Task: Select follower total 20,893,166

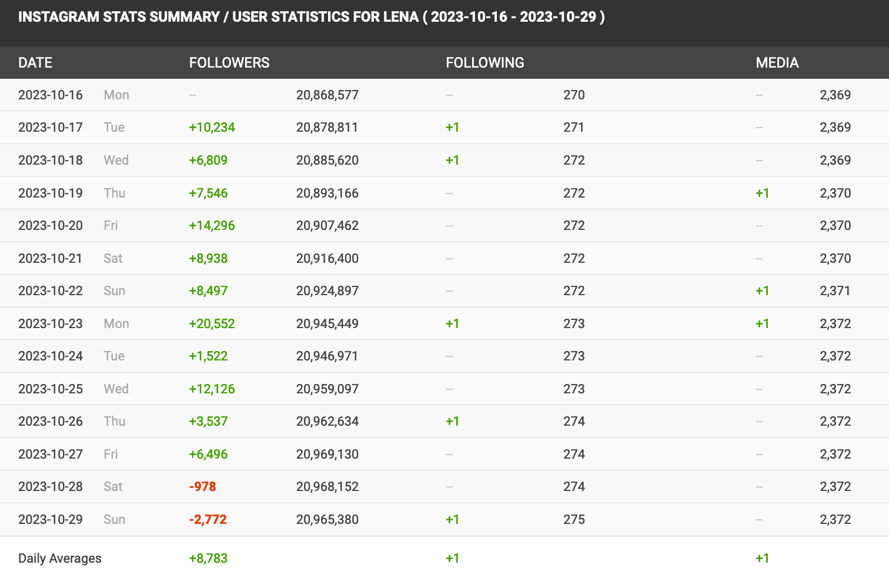Action: pyautogui.click(x=327, y=193)
